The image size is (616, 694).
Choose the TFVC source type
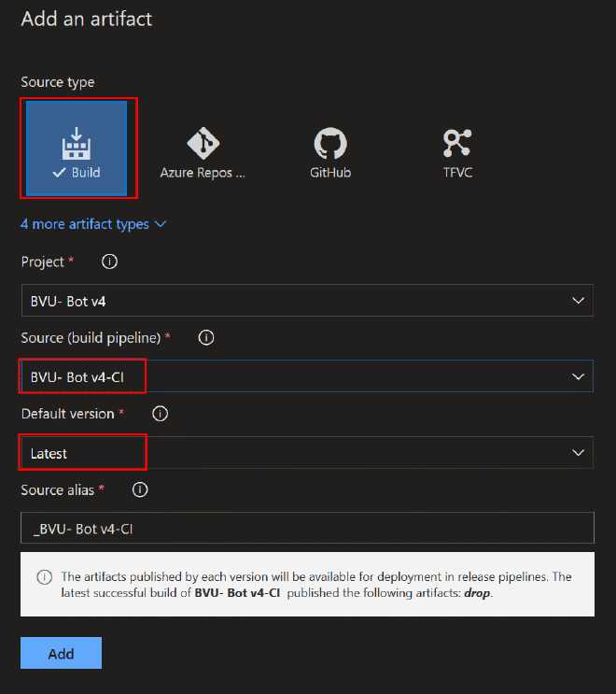click(x=457, y=153)
